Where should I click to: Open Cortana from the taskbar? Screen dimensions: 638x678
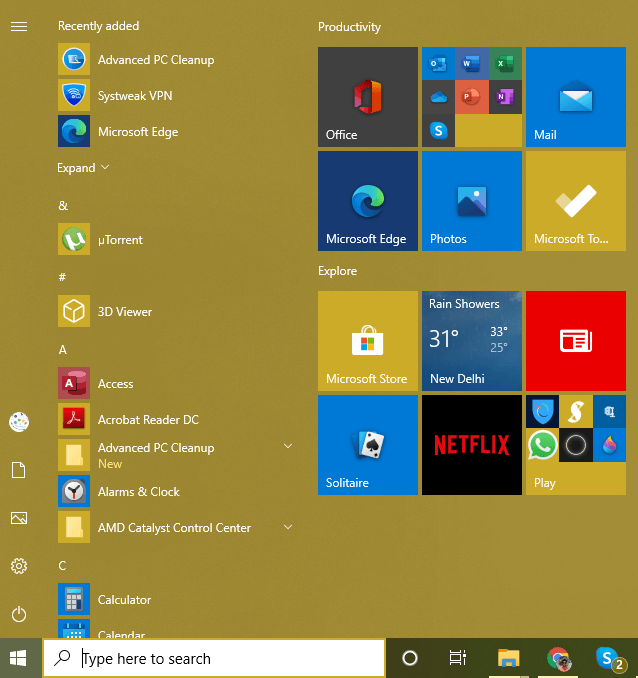pos(410,658)
